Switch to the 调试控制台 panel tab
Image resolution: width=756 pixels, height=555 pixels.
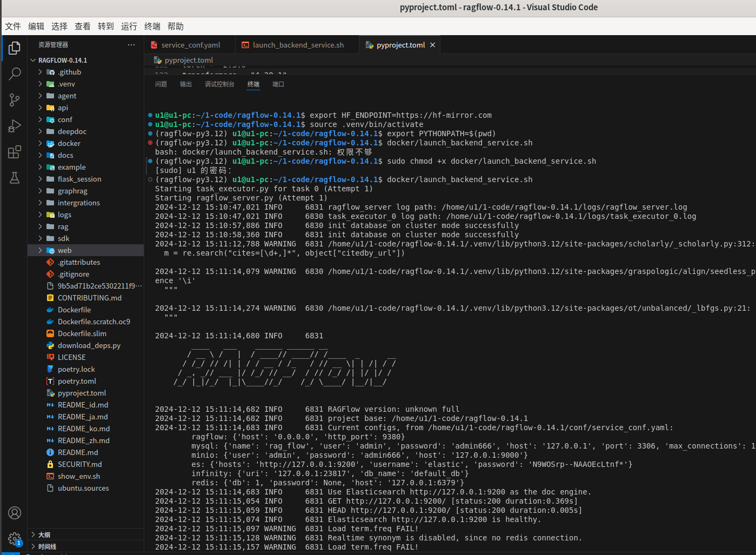coord(219,84)
